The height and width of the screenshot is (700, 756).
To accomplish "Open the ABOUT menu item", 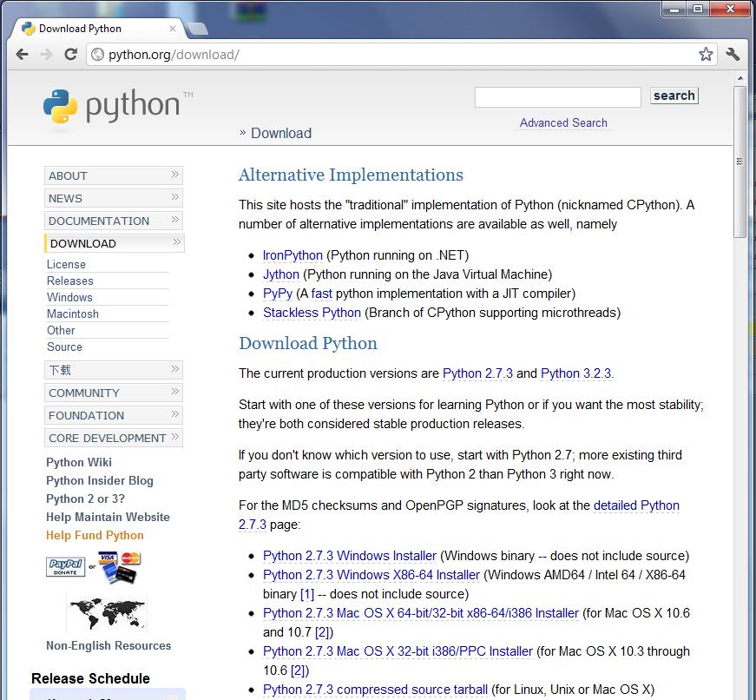I will (x=114, y=175).
